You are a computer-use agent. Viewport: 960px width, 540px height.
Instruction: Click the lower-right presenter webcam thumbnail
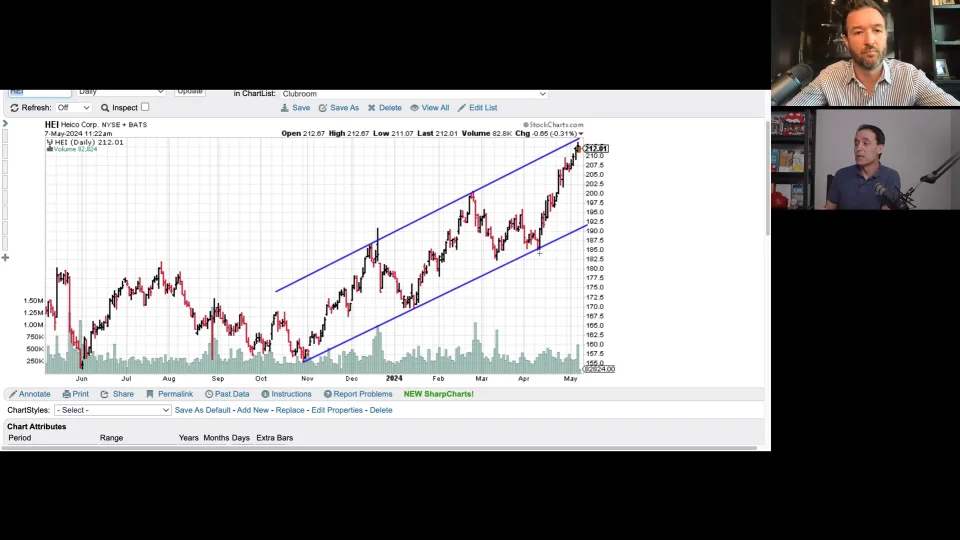tap(865, 159)
